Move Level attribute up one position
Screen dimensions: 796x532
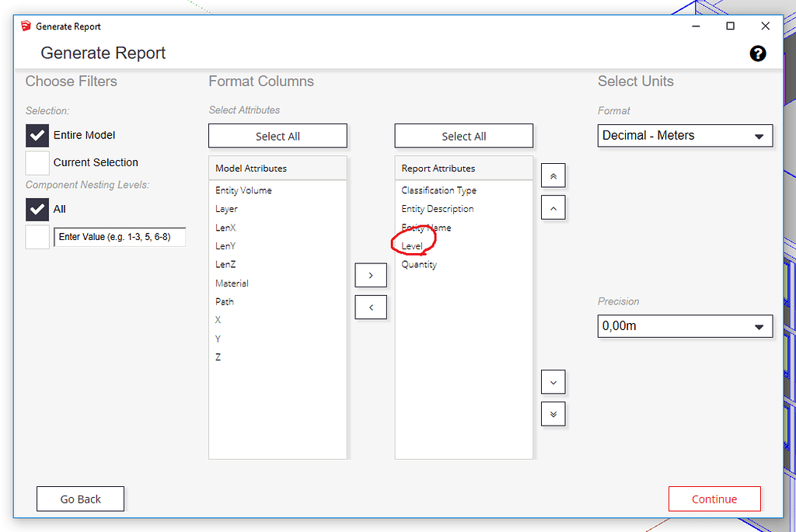pos(553,207)
